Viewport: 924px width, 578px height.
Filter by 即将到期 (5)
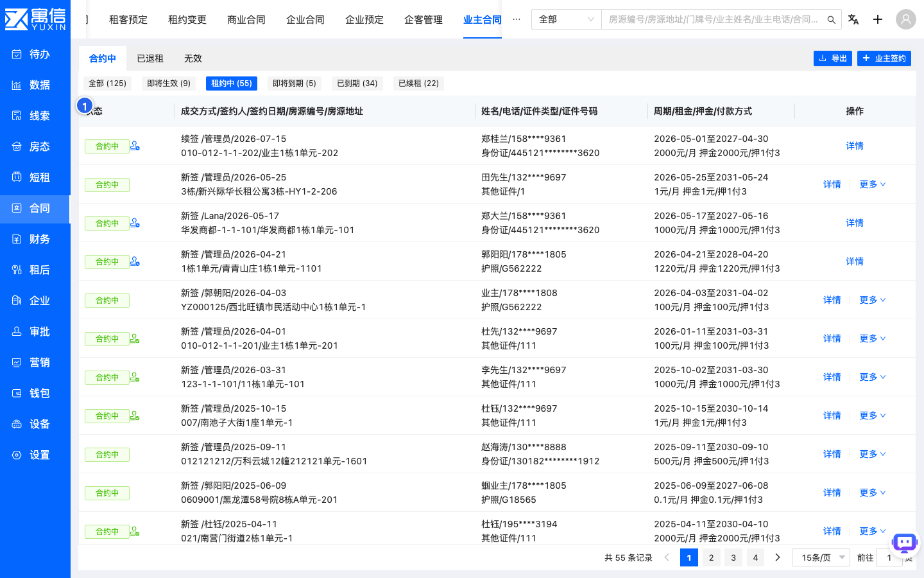(x=295, y=83)
